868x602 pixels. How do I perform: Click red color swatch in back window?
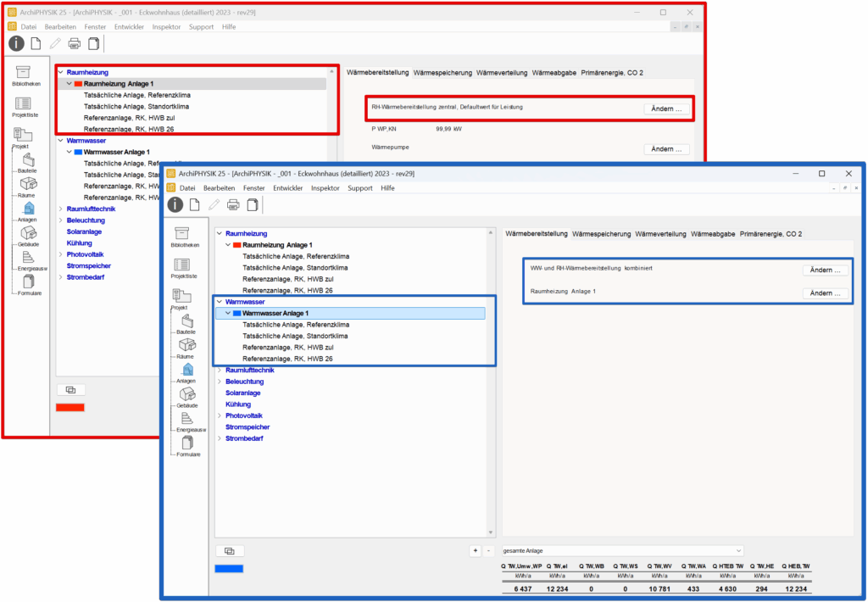tap(70, 408)
